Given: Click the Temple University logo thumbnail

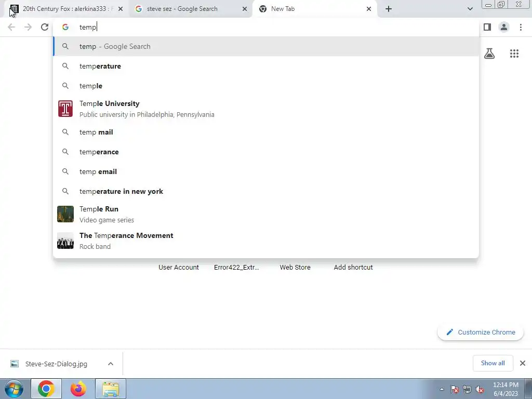Looking at the screenshot, I should (x=65, y=109).
